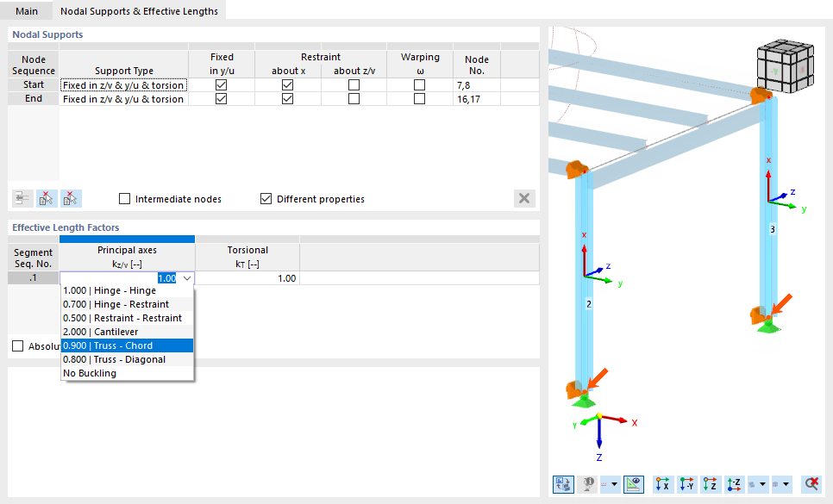
Task: Click the gray X button beside Different properties
Action: [524, 198]
